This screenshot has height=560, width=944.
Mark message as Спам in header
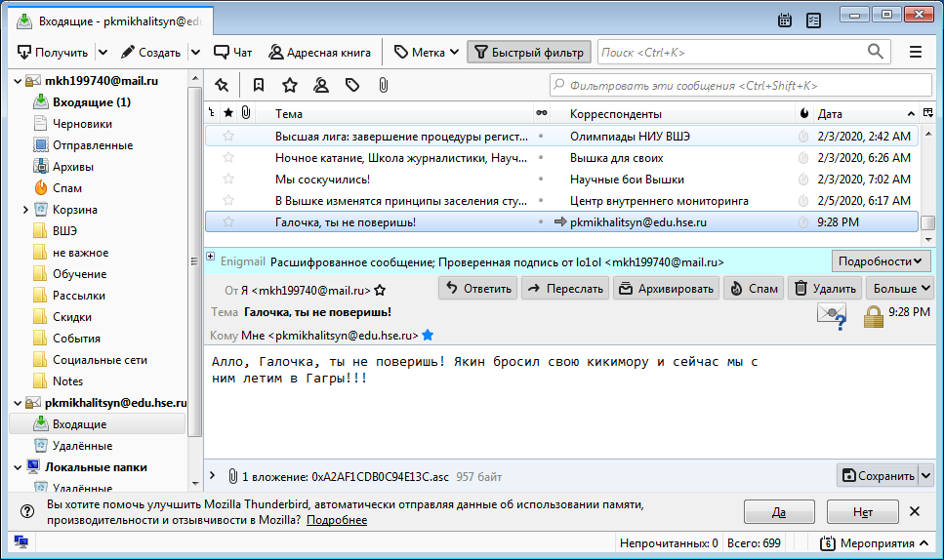coord(754,289)
